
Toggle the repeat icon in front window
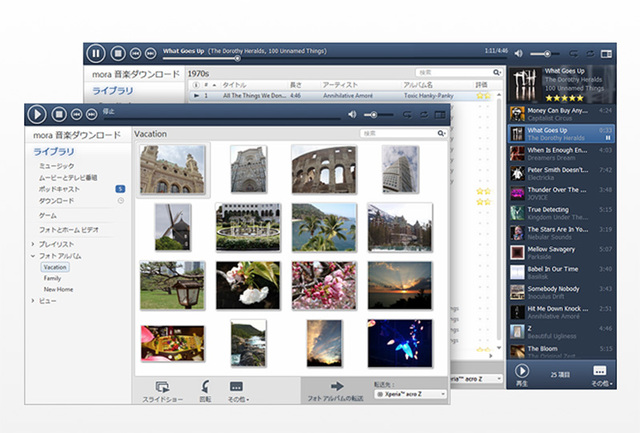(424, 115)
